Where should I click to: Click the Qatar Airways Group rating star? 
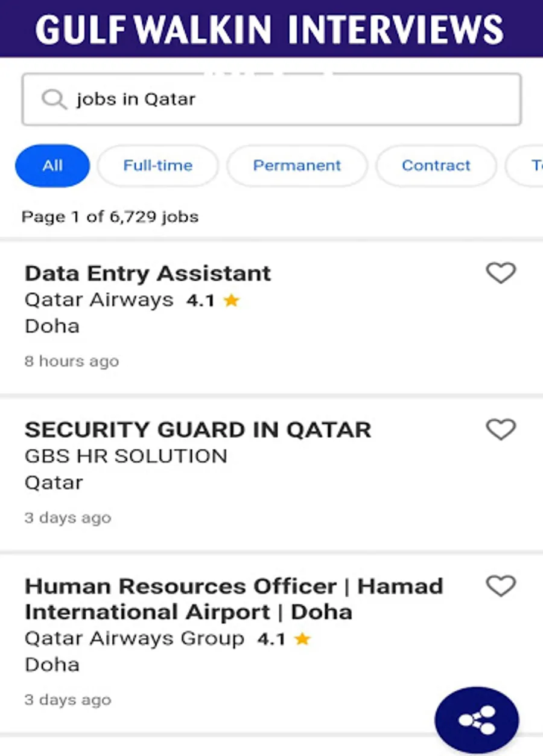302,639
